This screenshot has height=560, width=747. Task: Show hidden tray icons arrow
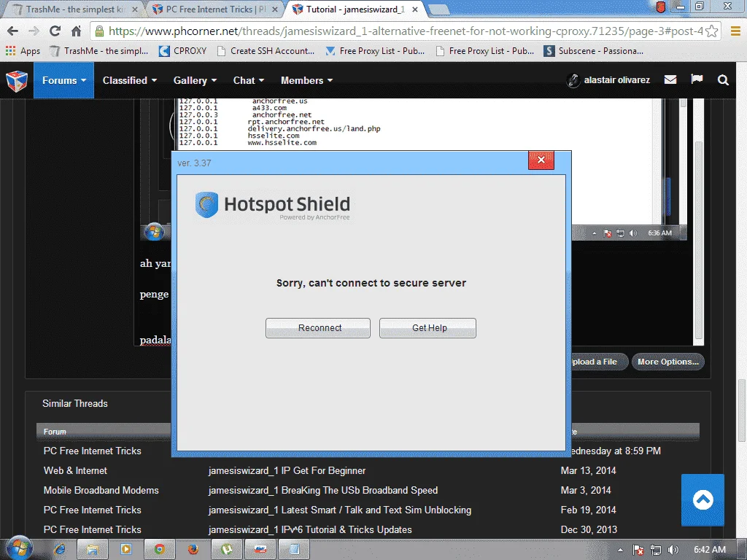pyautogui.click(x=620, y=550)
